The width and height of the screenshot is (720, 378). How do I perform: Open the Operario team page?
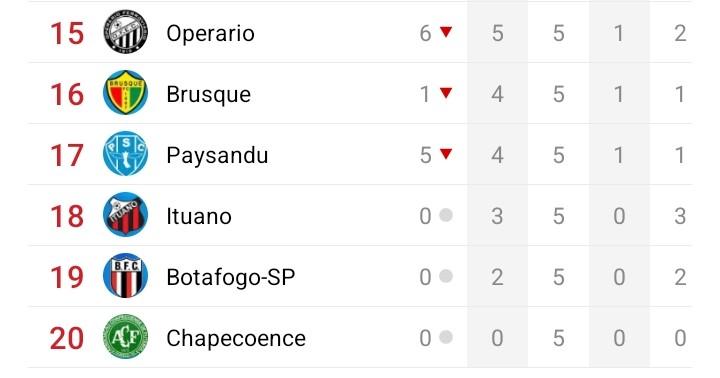coord(210,34)
